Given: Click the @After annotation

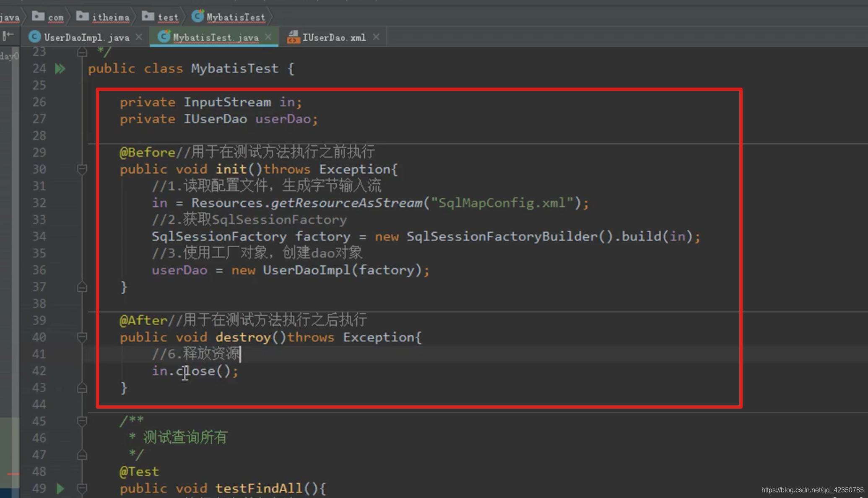Looking at the screenshot, I should (x=143, y=321).
